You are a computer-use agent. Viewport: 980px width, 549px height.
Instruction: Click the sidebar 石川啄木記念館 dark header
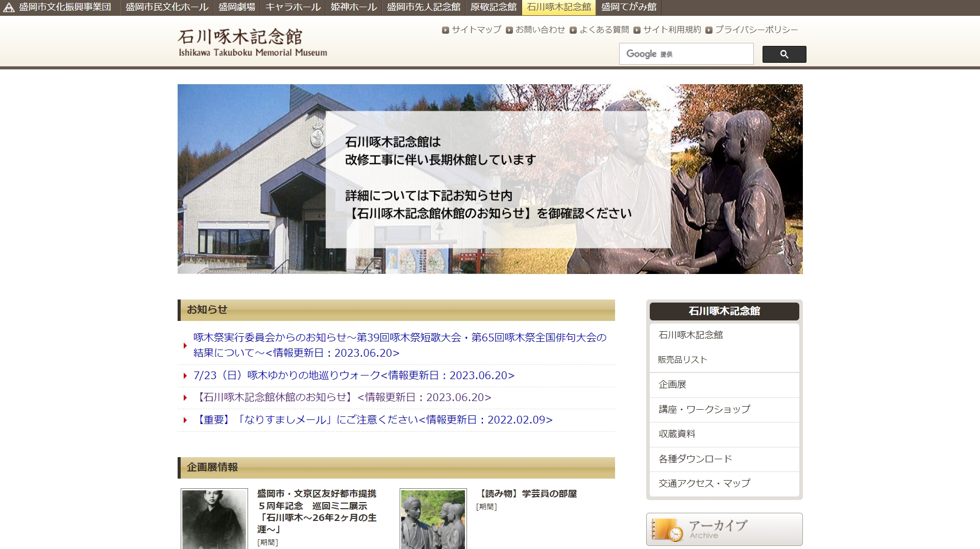(x=724, y=311)
